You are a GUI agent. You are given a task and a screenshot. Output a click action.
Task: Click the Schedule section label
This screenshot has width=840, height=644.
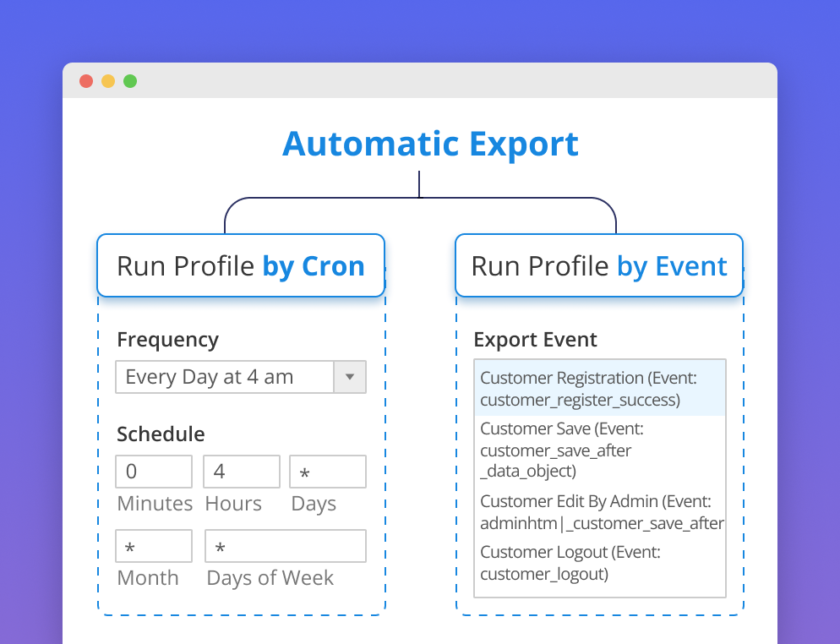(x=160, y=434)
